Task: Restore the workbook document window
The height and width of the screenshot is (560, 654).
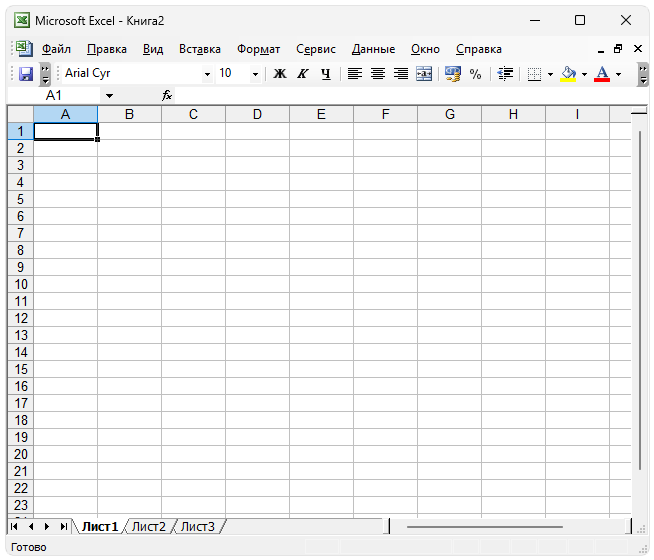Action: pyautogui.click(x=618, y=49)
